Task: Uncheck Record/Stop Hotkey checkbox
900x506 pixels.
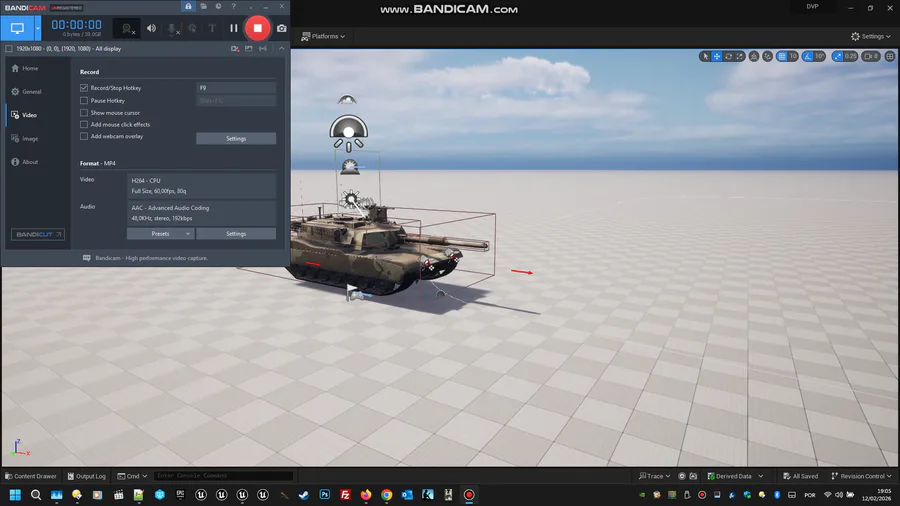Action: [84, 88]
